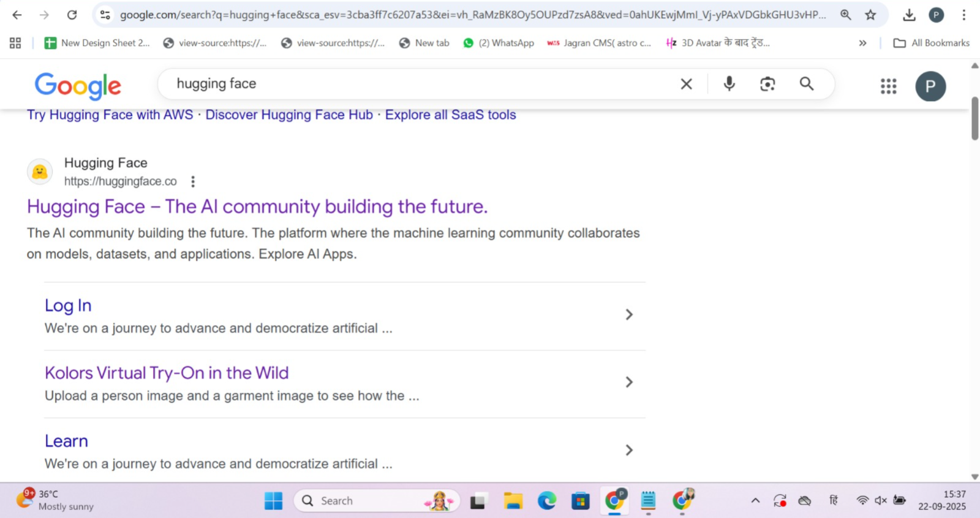This screenshot has width=980, height=518.
Task: Open battery status tray icon
Action: [900, 501]
